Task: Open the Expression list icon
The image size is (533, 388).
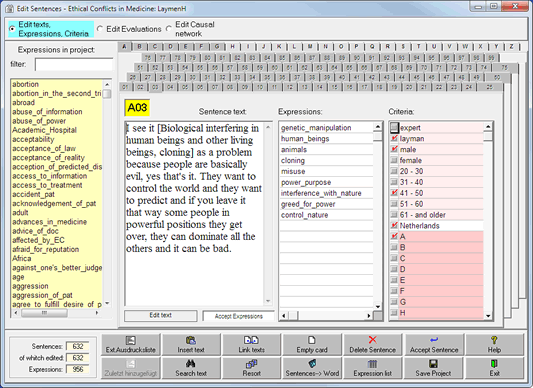Action: [x=373, y=364]
